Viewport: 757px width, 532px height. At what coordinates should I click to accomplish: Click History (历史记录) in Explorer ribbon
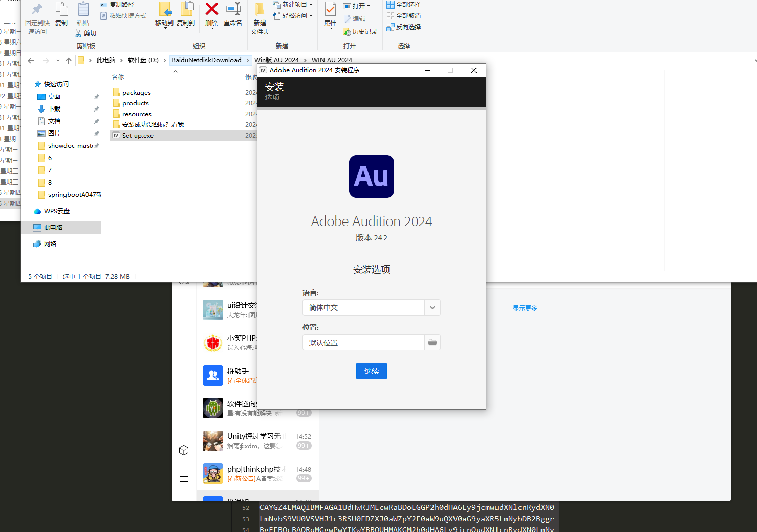[x=360, y=32]
